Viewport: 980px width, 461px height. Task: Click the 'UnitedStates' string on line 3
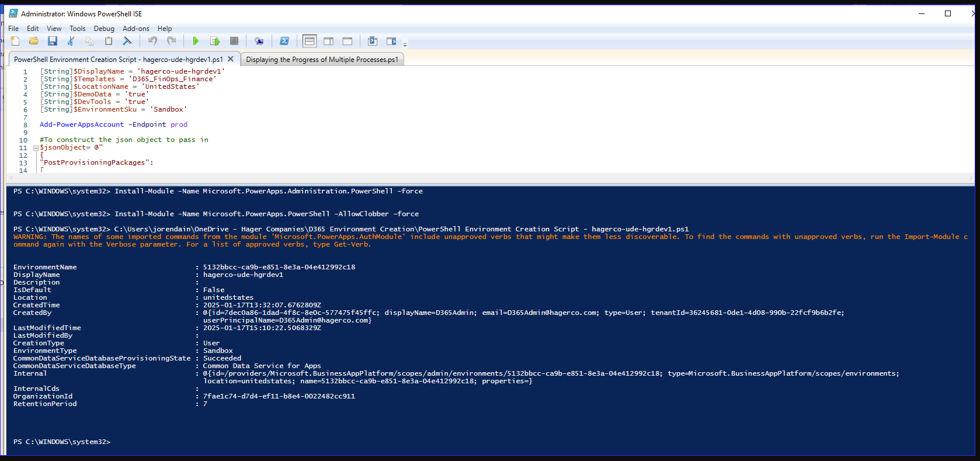171,86
